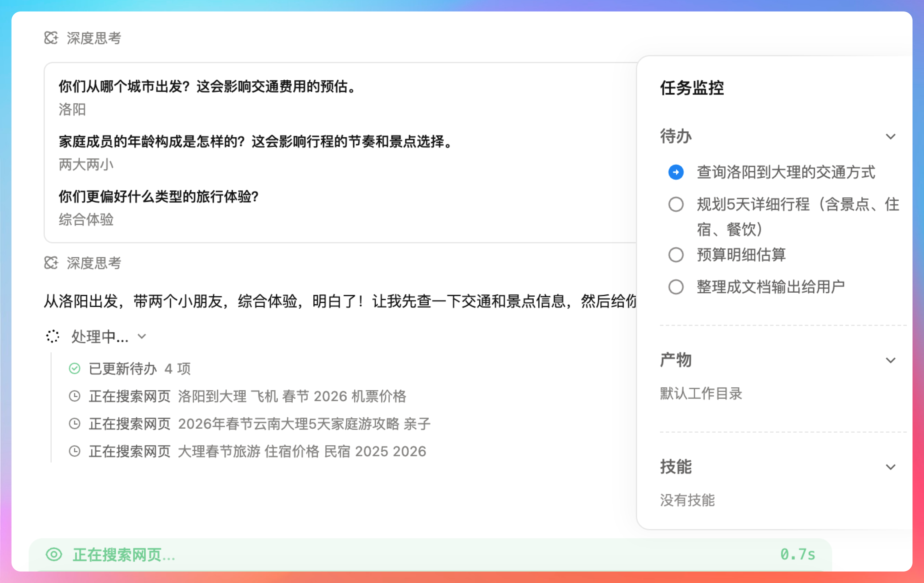
Task: Click clock icon beside 洛阳到大理 飞机 search
Action: click(x=74, y=396)
